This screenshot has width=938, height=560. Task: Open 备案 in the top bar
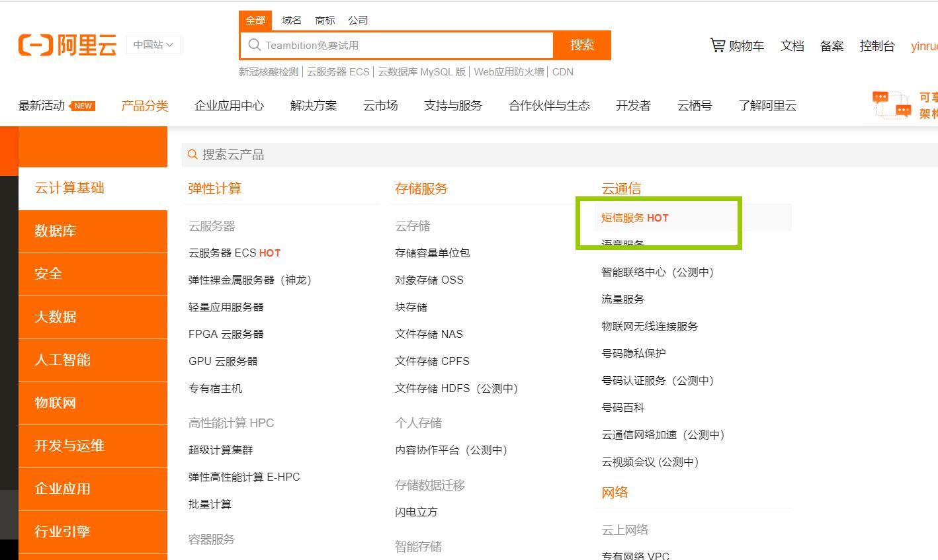click(832, 46)
